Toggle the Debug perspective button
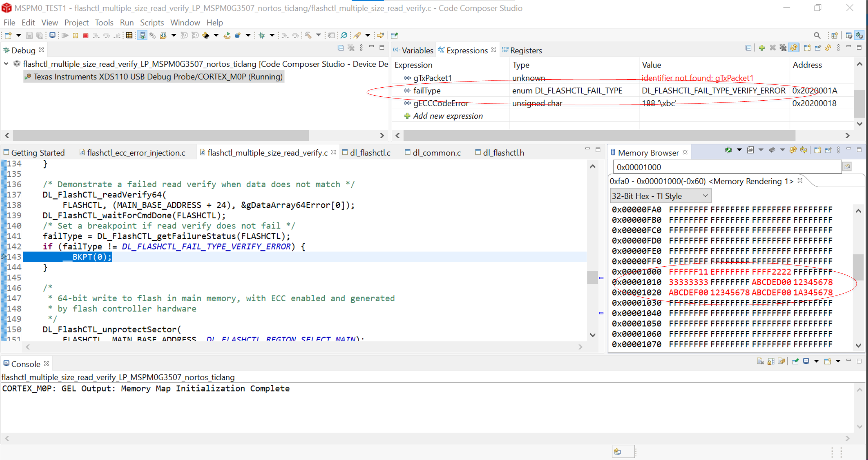Image resolution: width=868 pixels, height=460 pixels. 860,35
